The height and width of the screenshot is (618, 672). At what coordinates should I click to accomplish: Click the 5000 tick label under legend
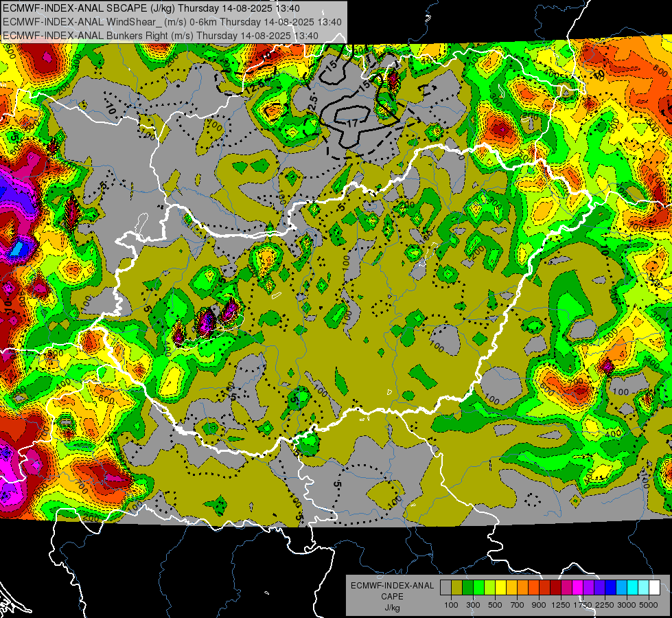[649, 605]
